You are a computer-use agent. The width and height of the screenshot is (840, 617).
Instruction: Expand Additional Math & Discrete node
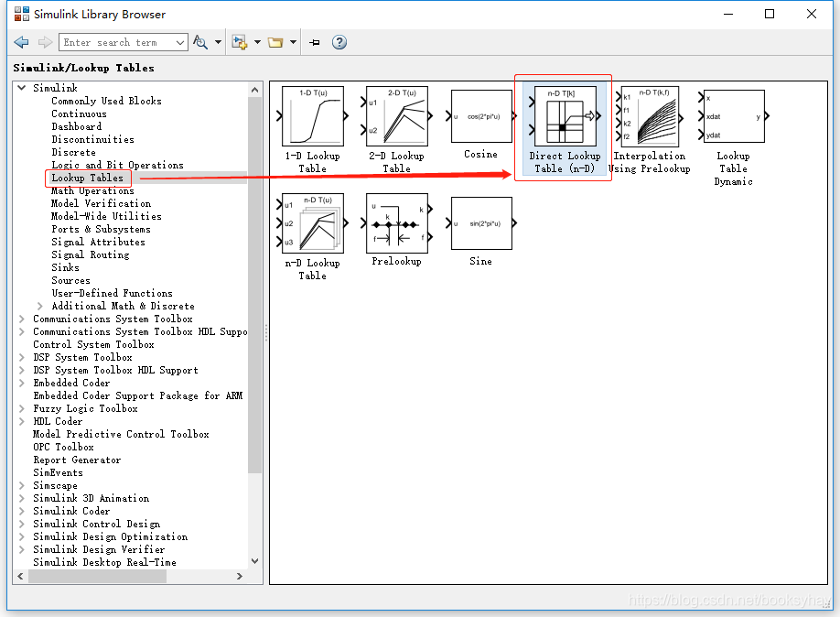click(x=40, y=306)
